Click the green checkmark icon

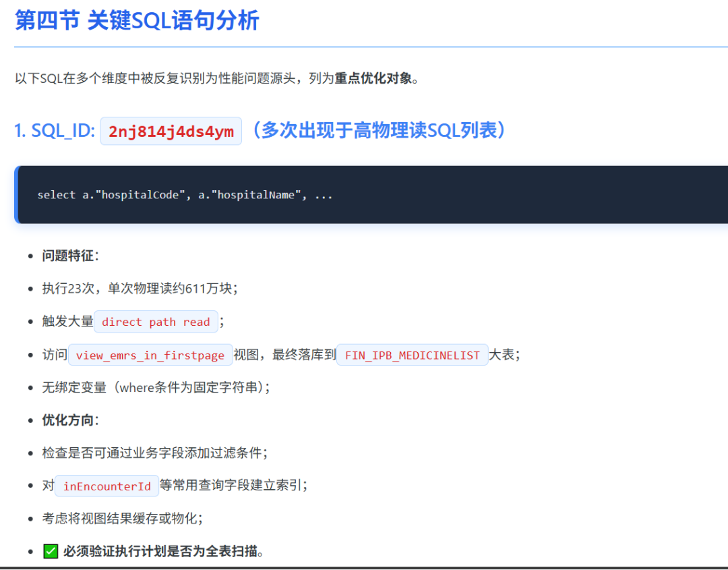coord(51,551)
